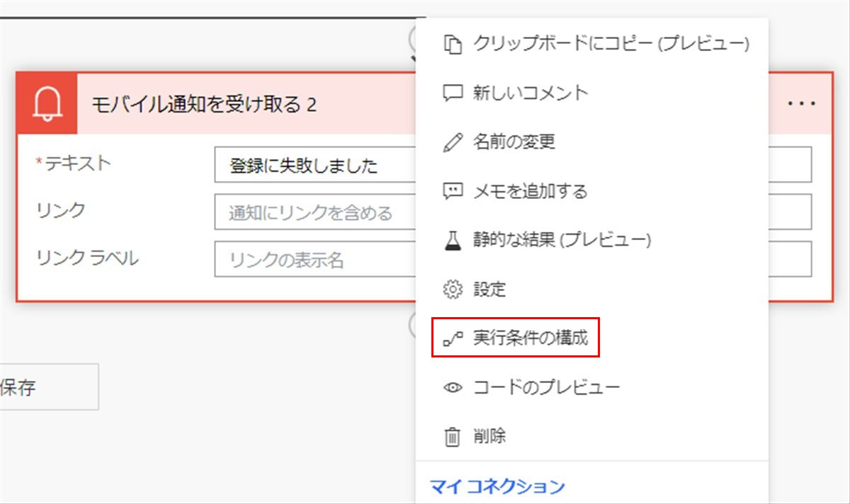Click the gear settings icon in menu
This screenshot has height=504, width=850.
coord(452,290)
